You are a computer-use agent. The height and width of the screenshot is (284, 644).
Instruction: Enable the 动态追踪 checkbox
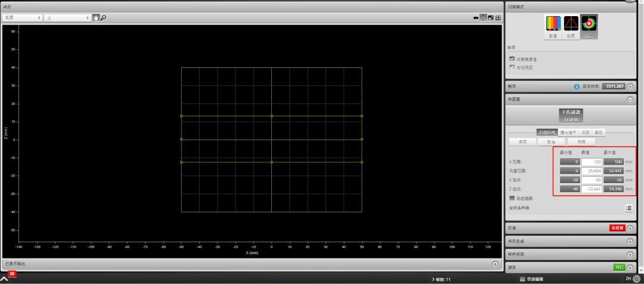[x=512, y=198]
